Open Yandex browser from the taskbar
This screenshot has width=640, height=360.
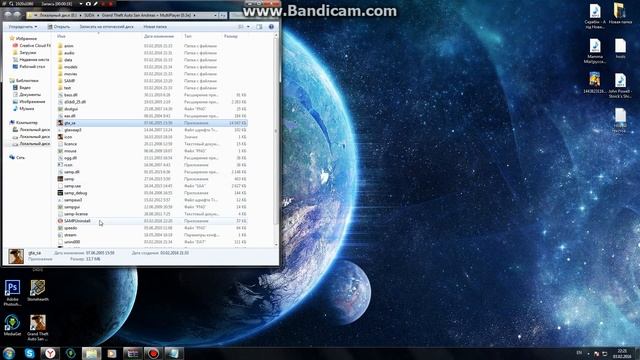pos(50,353)
